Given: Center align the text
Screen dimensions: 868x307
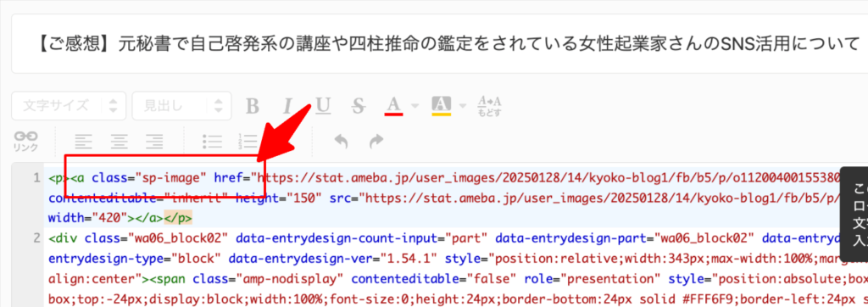Looking at the screenshot, I should point(119,142).
